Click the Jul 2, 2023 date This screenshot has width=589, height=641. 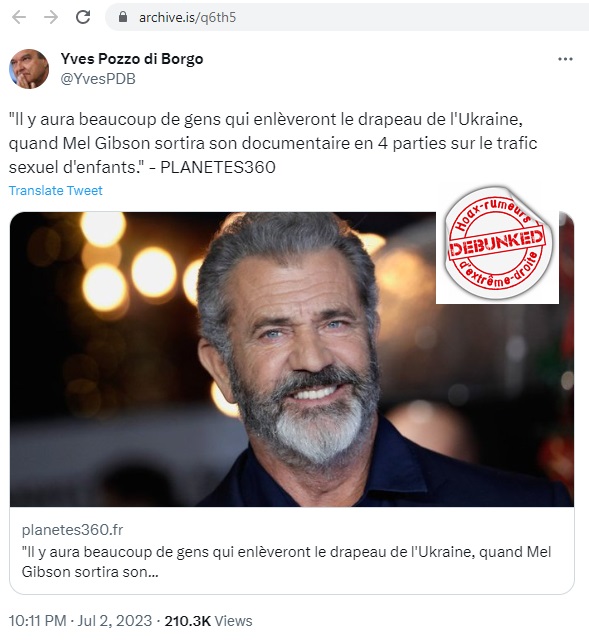click(x=114, y=621)
